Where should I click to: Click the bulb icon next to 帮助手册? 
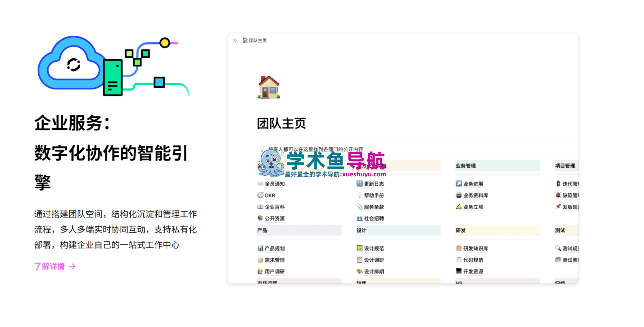pos(359,195)
